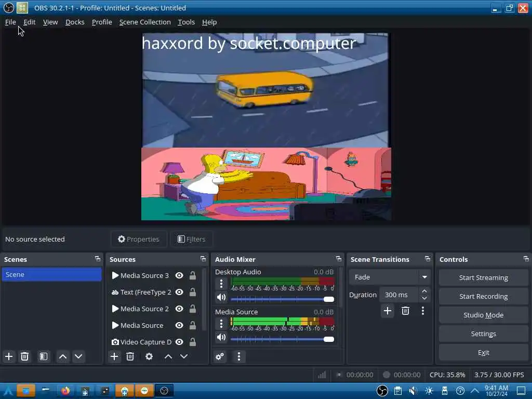Open OBS Settings from Controls

484,334
